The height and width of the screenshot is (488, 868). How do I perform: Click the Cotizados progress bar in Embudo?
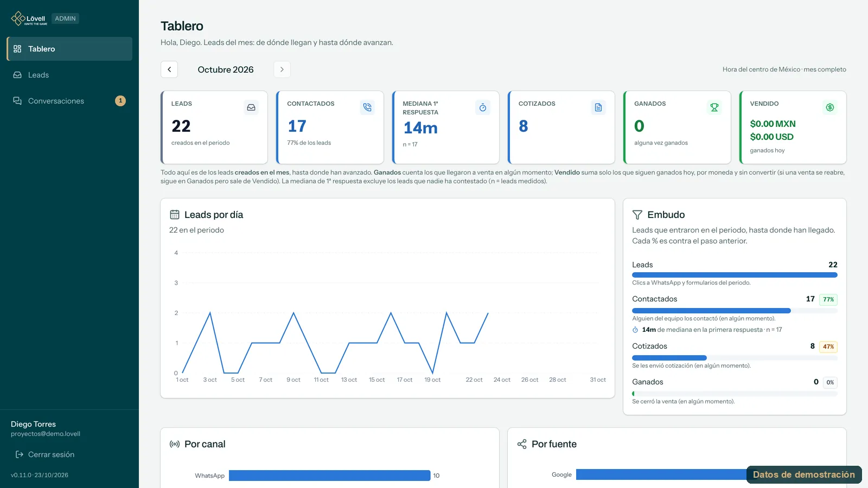pyautogui.click(x=735, y=358)
